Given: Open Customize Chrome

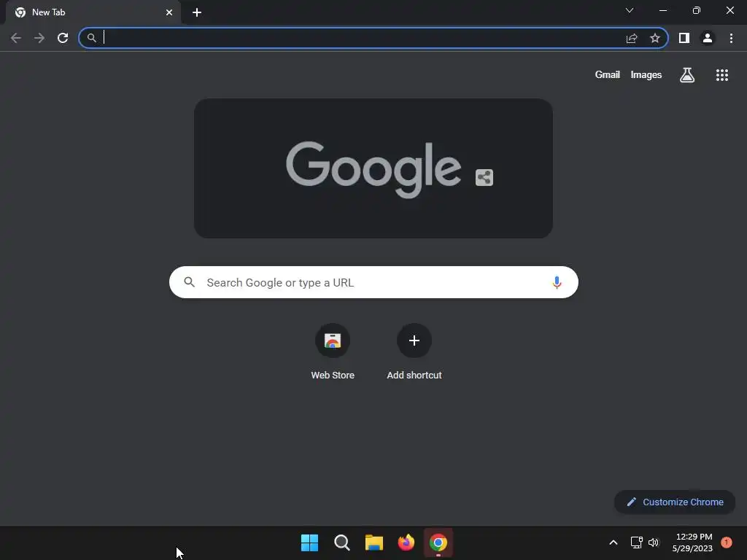Looking at the screenshot, I should (675, 502).
